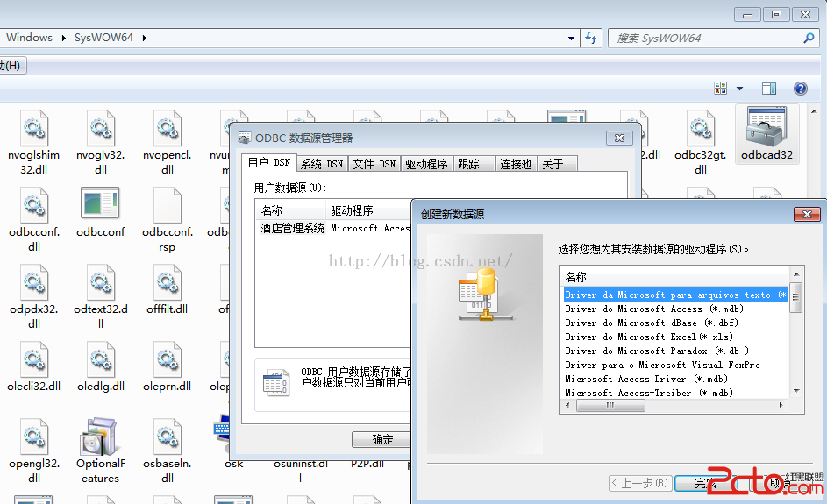
Task: Select the nvoglv32.dll file icon
Action: tap(101, 128)
